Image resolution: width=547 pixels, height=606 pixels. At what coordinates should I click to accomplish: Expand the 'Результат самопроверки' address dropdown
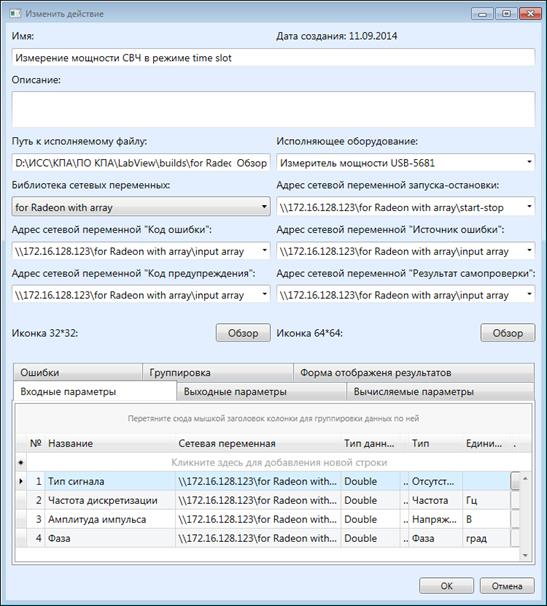[x=529, y=294]
